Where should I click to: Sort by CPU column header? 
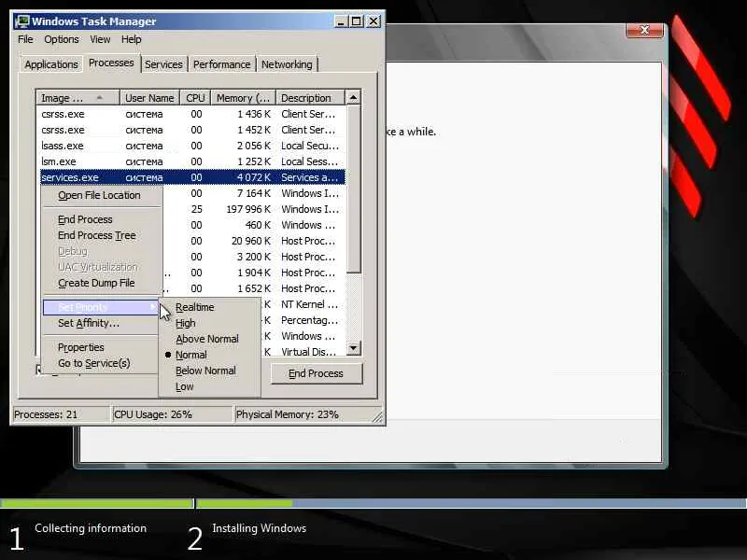click(195, 98)
